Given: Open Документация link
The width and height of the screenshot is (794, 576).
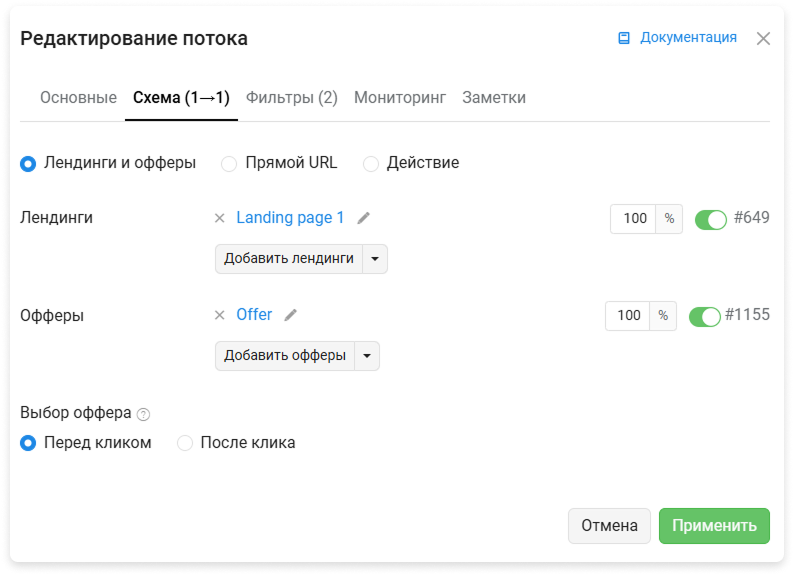Looking at the screenshot, I should [688, 37].
